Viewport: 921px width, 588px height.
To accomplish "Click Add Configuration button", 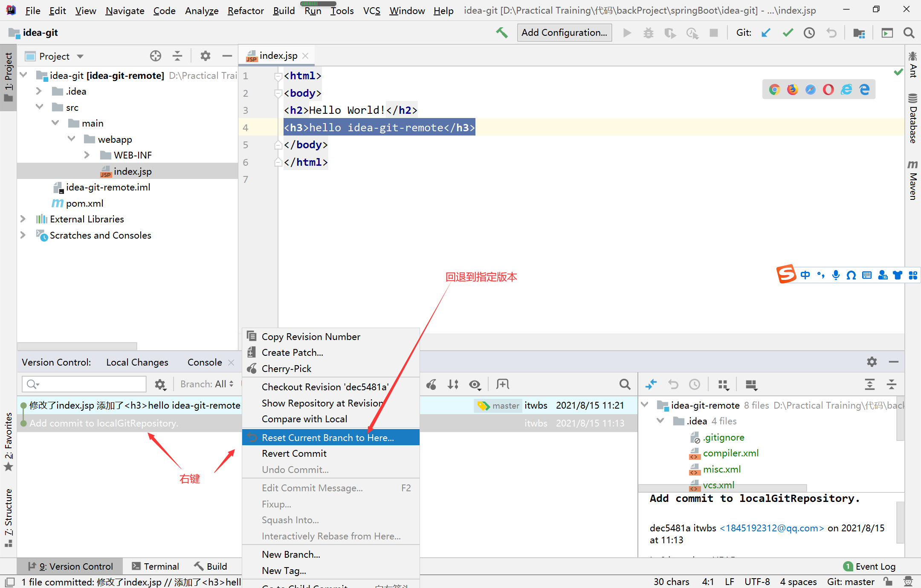I will pos(564,33).
